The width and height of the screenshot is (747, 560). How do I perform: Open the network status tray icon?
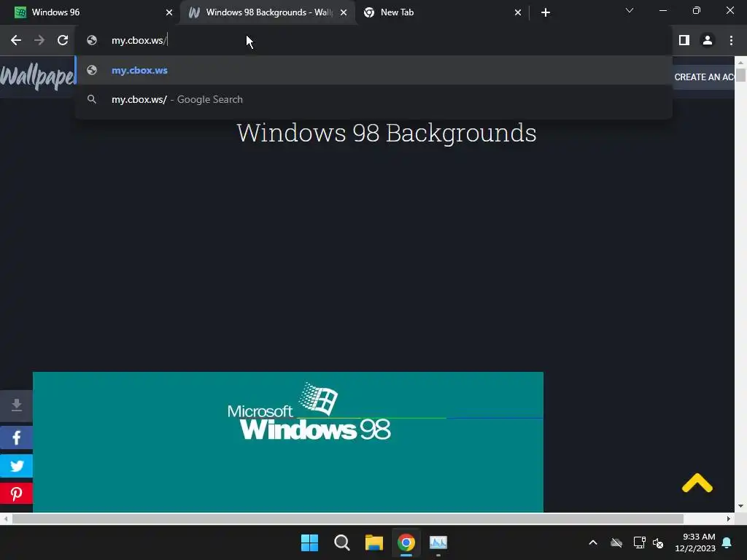[x=639, y=542]
